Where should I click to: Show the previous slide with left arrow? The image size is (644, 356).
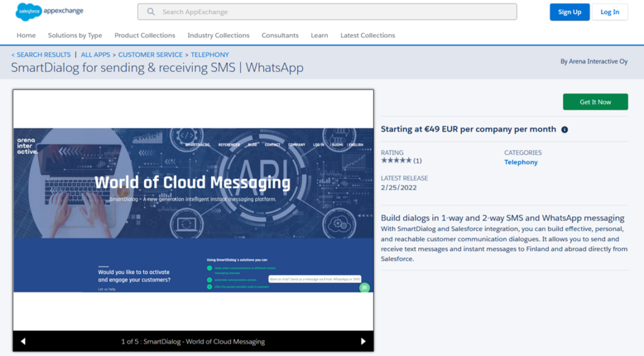click(x=23, y=341)
